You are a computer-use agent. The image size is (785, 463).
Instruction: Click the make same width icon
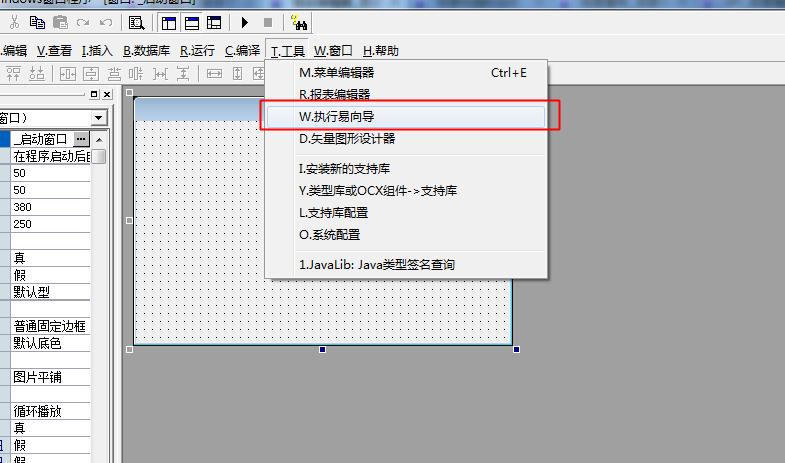click(x=214, y=74)
